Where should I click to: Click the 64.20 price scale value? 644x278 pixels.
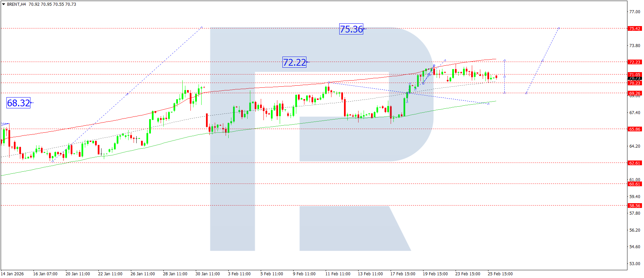tap(635, 146)
